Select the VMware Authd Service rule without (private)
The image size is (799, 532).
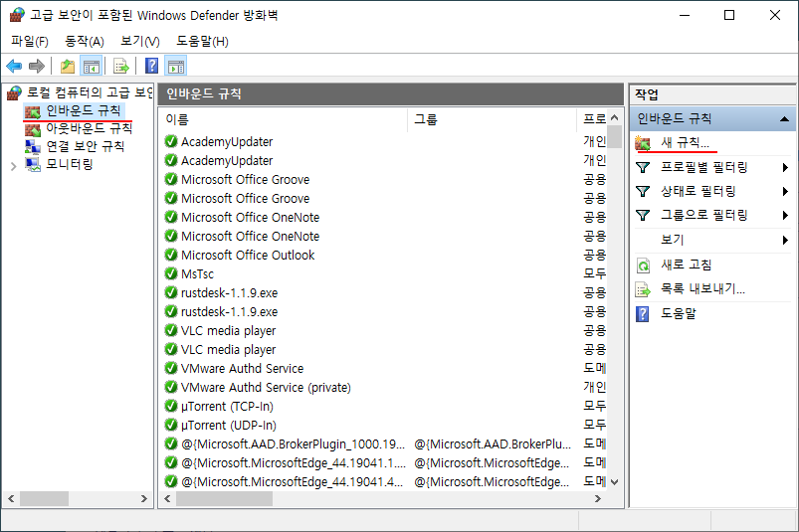pos(385,368)
